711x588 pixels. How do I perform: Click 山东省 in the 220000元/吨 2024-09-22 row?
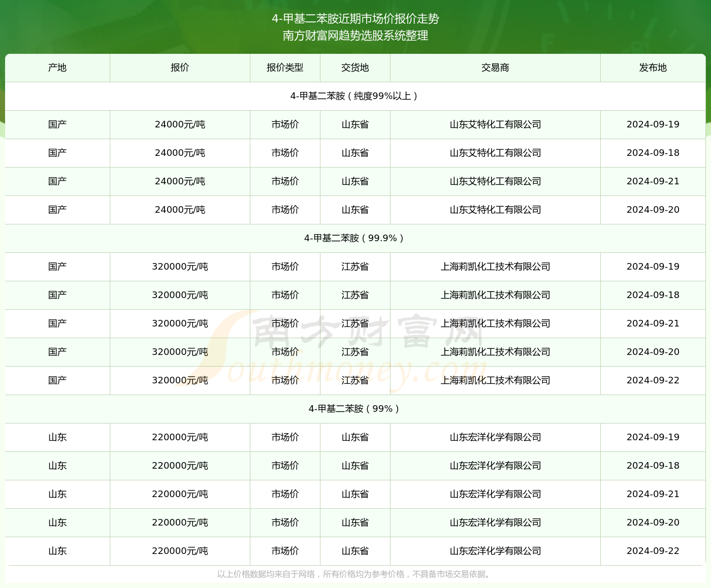(355, 551)
